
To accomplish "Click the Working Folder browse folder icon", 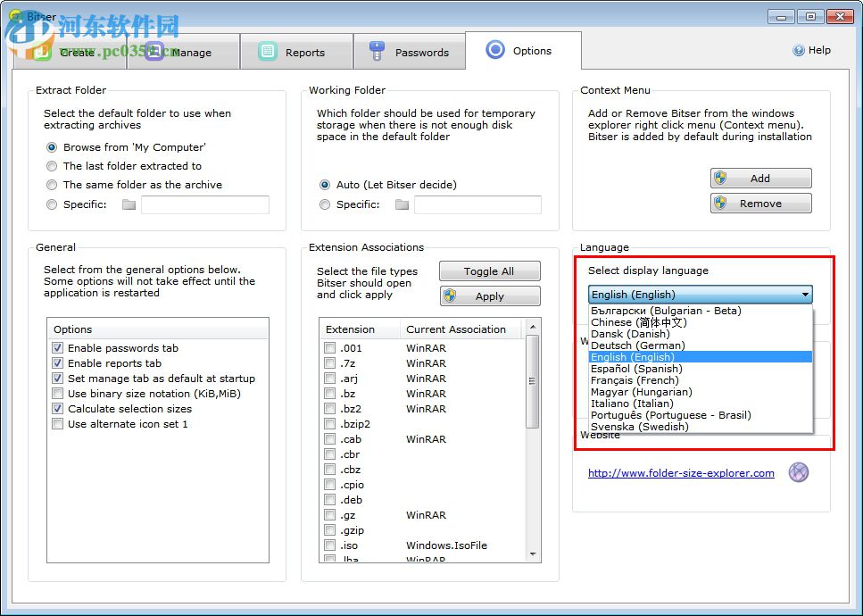I will click(x=402, y=204).
